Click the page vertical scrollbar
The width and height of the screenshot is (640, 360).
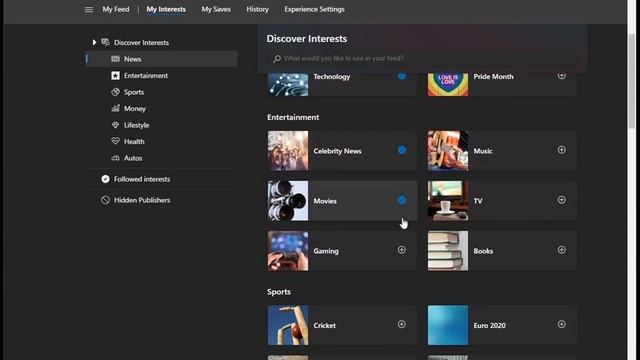[632, 82]
